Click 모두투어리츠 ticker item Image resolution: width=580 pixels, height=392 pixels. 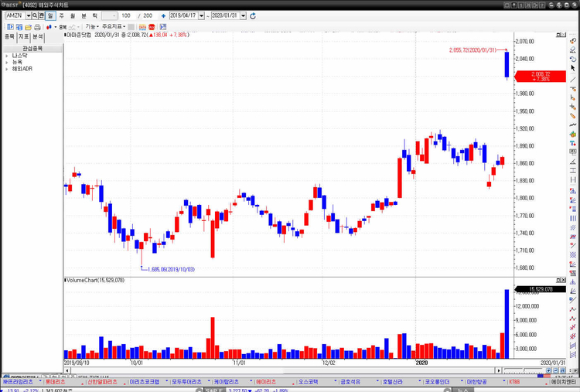pyautogui.click(x=186, y=382)
